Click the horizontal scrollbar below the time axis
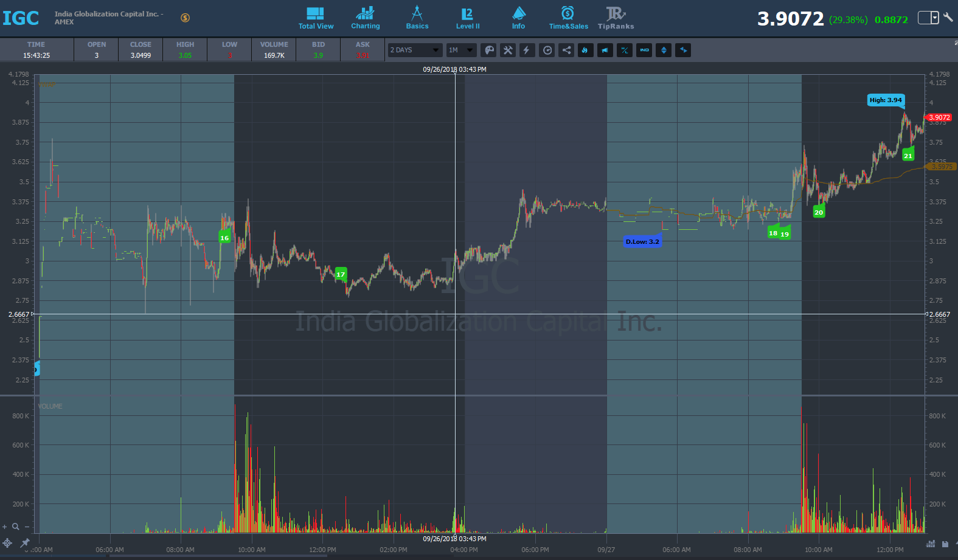This screenshot has height=560, width=958. coord(218,556)
